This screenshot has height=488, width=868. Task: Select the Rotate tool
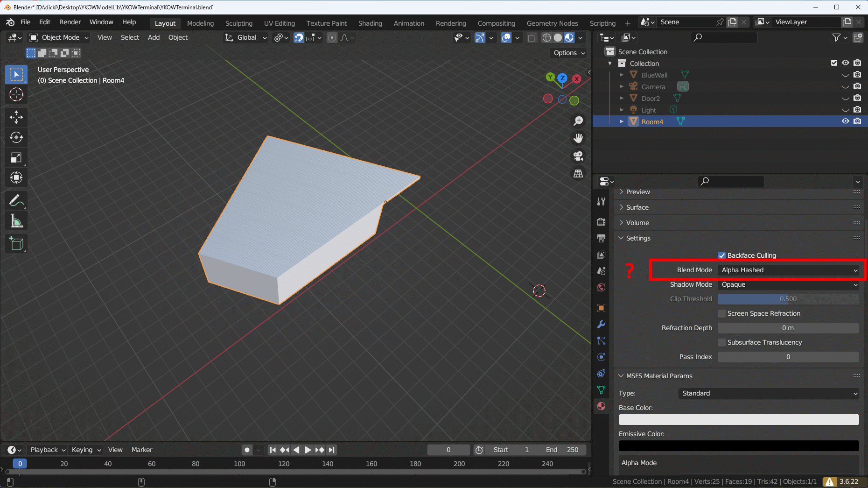click(16, 137)
